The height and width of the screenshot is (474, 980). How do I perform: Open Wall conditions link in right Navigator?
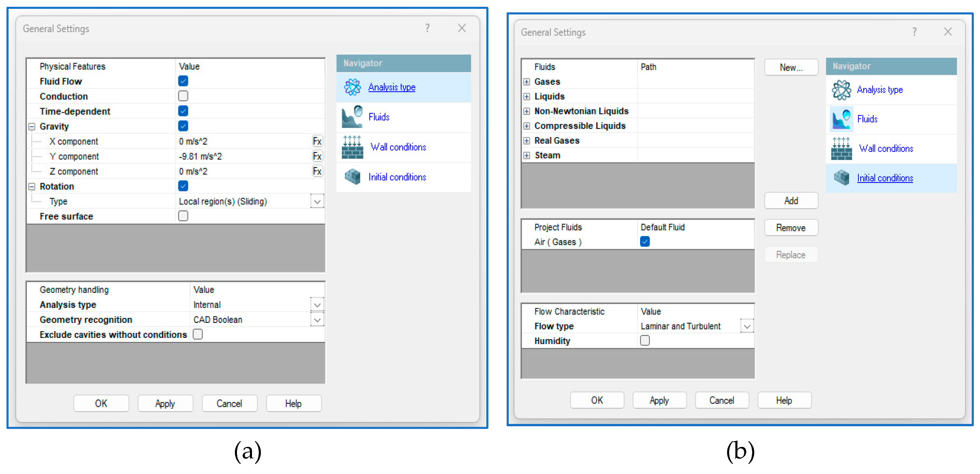click(886, 149)
